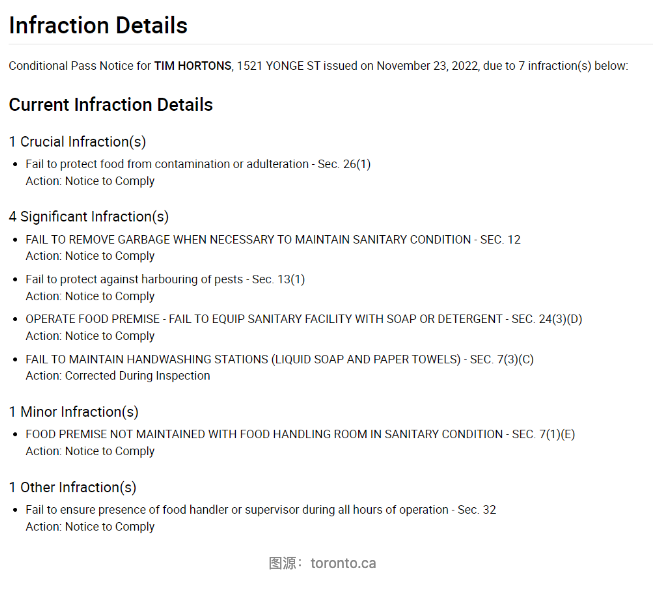Screen dimensions: 659x591
Task: Click the 4 Significant Infraction(s) heading
Action: click(x=89, y=217)
